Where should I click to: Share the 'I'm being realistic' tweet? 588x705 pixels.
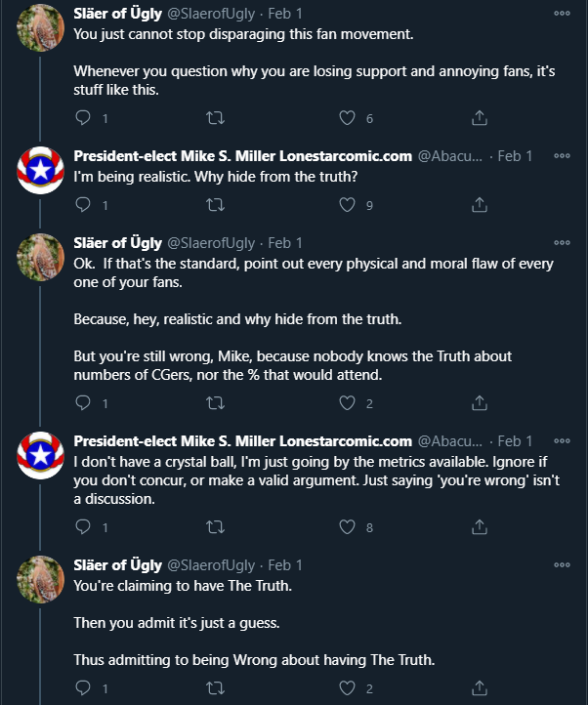[480, 205]
